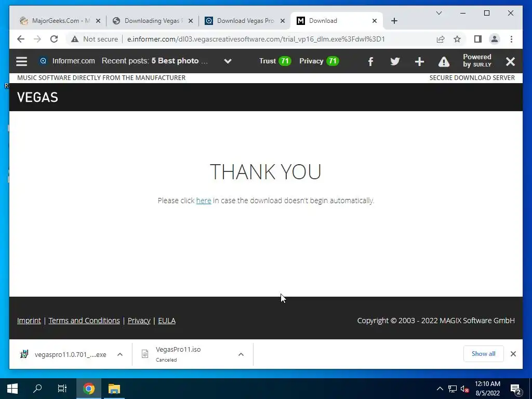The image size is (532, 399).
Task: Open the Chrome profile avatar
Action: [x=495, y=39]
